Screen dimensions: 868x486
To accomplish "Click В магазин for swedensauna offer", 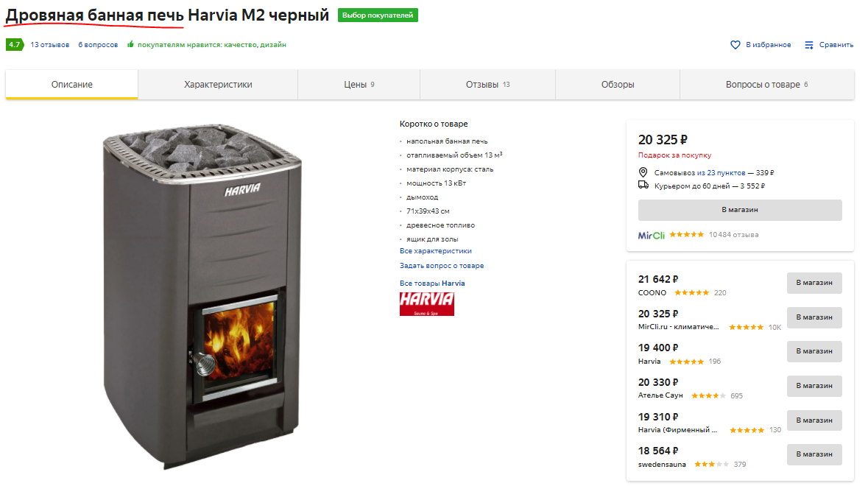I will (x=814, y=454).
